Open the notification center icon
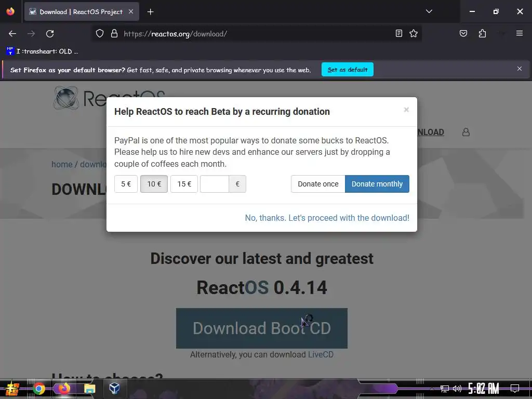This screenshot has height=399, width=532. pyautogui.click(x=515, y=388)
